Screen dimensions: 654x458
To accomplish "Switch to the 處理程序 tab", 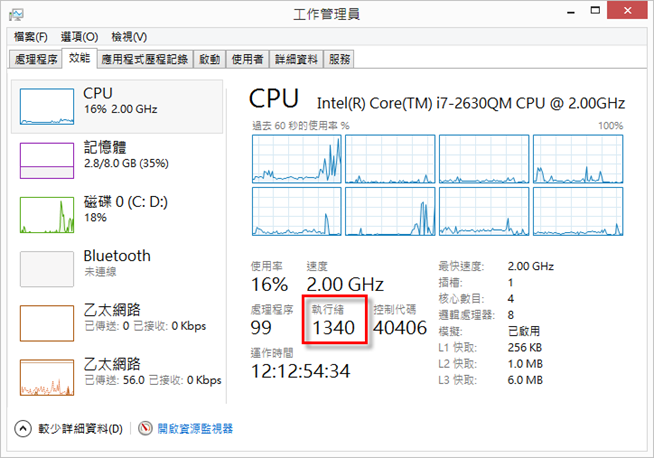I will (36, 59).
